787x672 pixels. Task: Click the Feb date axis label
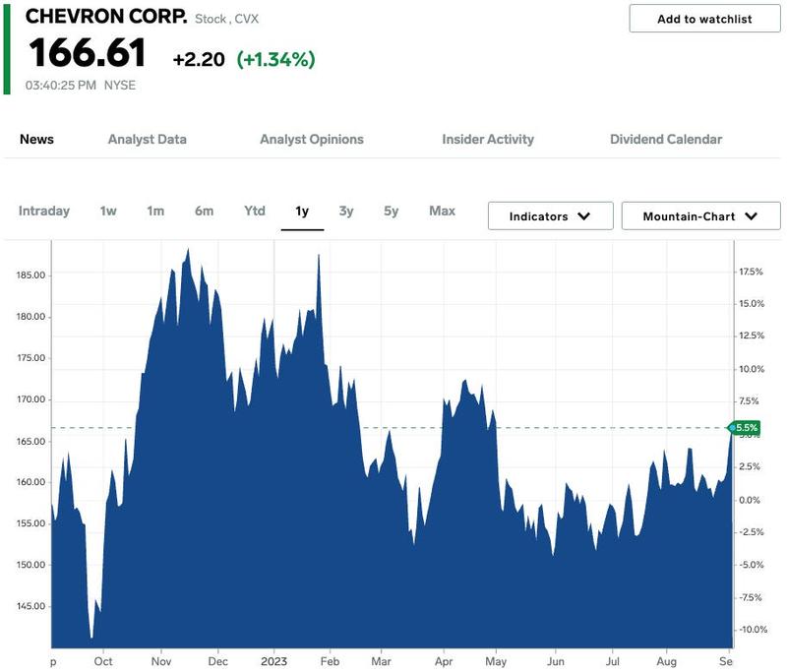click(330, 661)
